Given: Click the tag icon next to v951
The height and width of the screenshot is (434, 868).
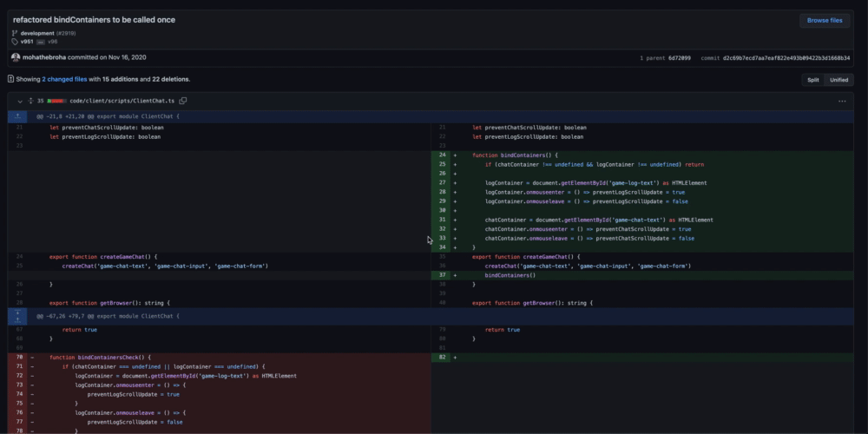Looking at the screenshot, I should point(15,42).
